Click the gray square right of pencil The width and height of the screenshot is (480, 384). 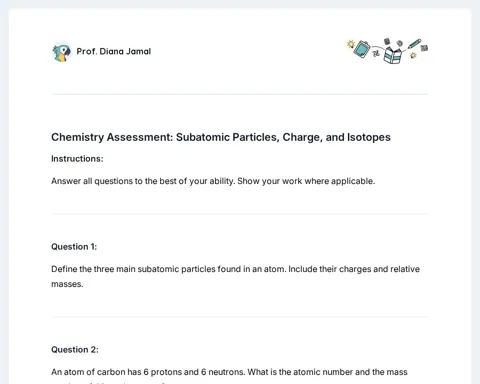(424, 48)
